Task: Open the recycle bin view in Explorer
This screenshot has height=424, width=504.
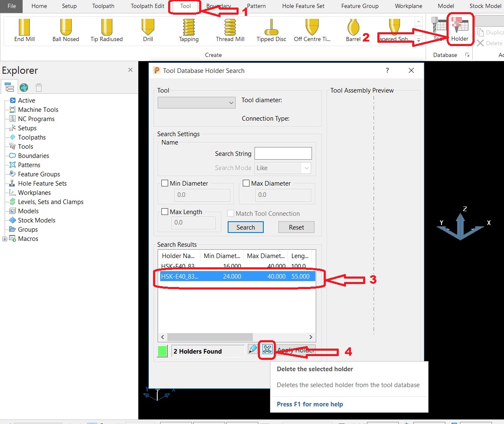Action: pos(39,87)
